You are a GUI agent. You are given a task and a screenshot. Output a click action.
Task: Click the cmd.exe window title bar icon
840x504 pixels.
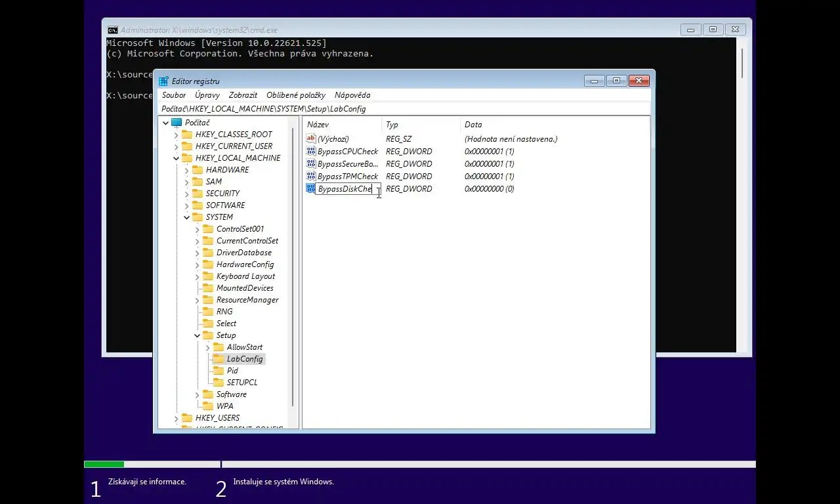click(113, 30)
